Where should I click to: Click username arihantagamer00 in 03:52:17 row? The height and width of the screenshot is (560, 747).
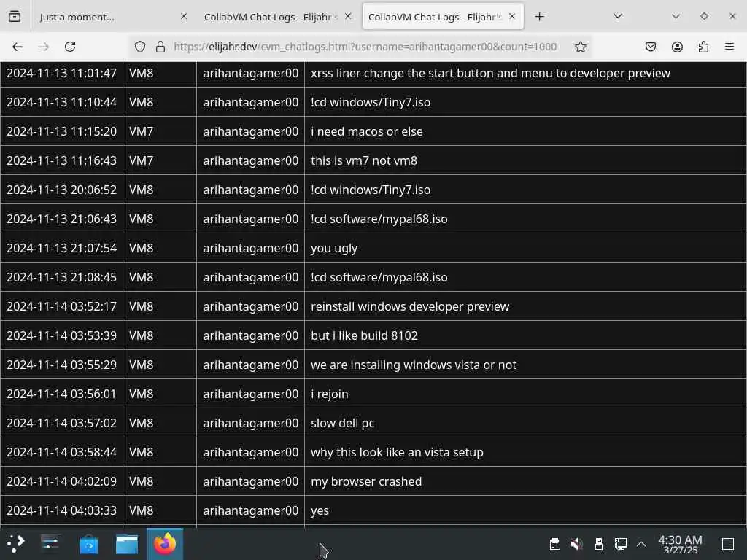[x=251, y=306]
